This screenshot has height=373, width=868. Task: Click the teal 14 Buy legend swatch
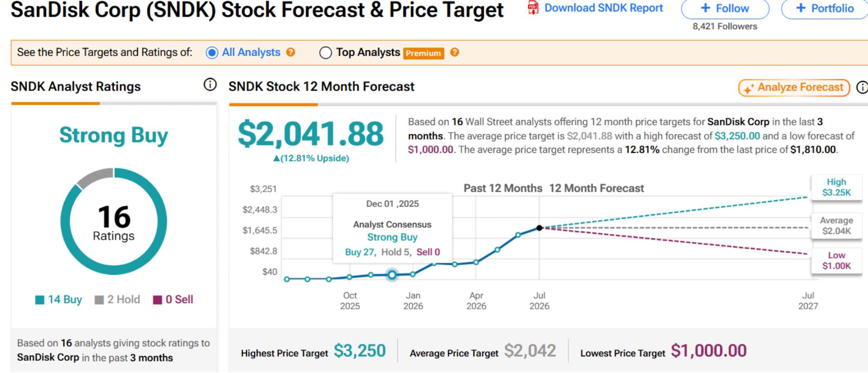tap(39, 300)
